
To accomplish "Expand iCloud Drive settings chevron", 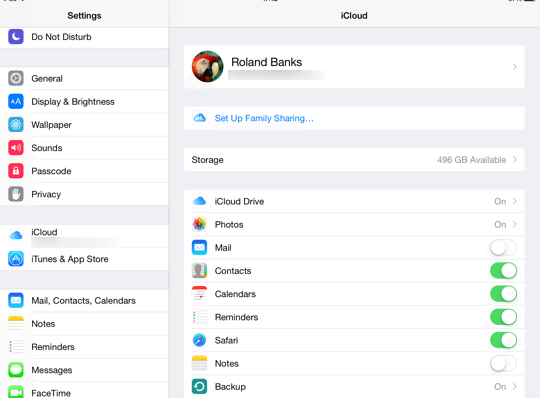I will click(x=515, y=201).
